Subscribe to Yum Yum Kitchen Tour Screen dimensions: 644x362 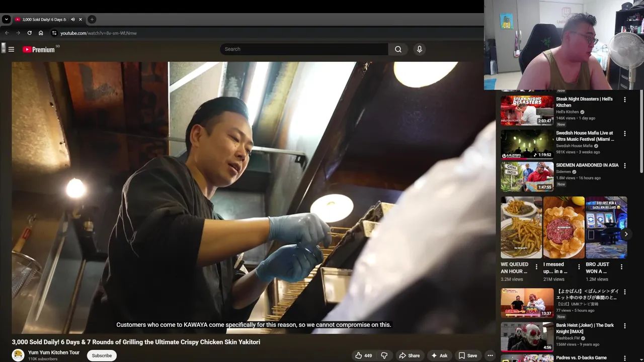click(x=102, y=355)
